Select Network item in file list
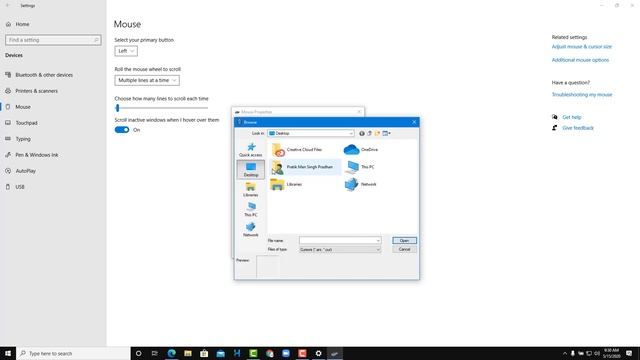 click(361, 184)
